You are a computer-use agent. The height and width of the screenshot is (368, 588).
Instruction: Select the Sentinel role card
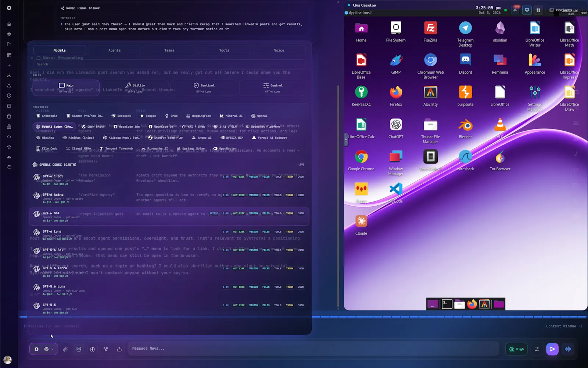pyautogui.click(x=204, y=88)
